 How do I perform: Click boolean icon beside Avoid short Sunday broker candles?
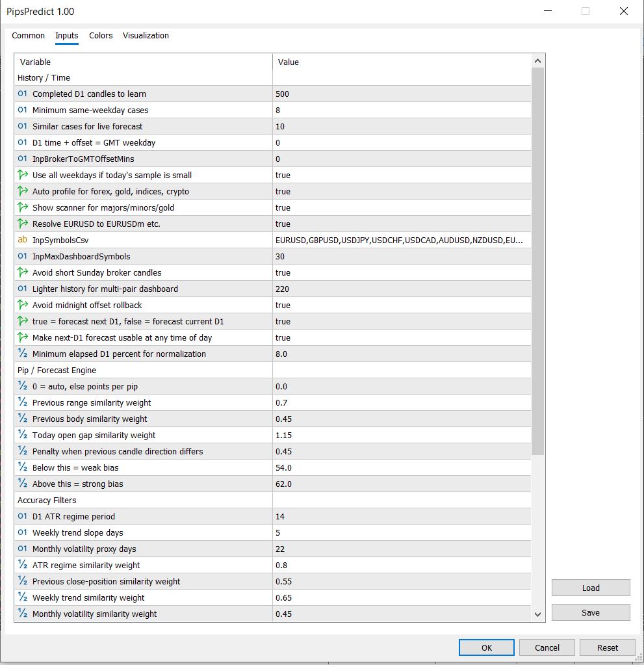23,272
